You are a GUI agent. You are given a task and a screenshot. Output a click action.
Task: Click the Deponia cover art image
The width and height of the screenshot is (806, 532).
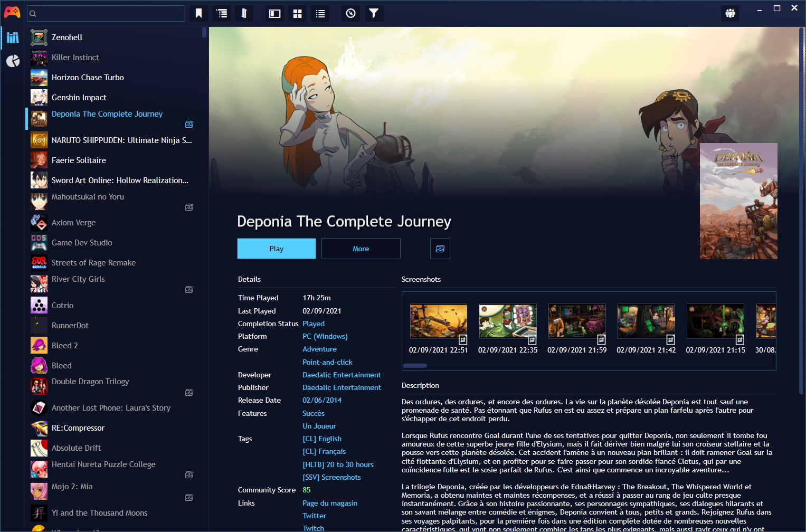[738, 201]
